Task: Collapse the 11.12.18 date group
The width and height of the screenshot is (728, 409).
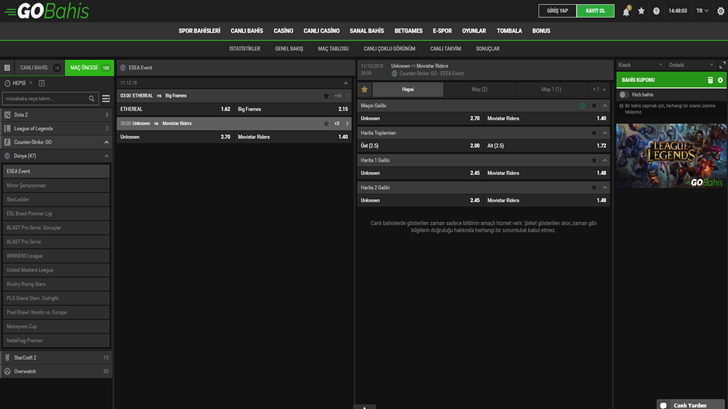Action: click(345, 83)
